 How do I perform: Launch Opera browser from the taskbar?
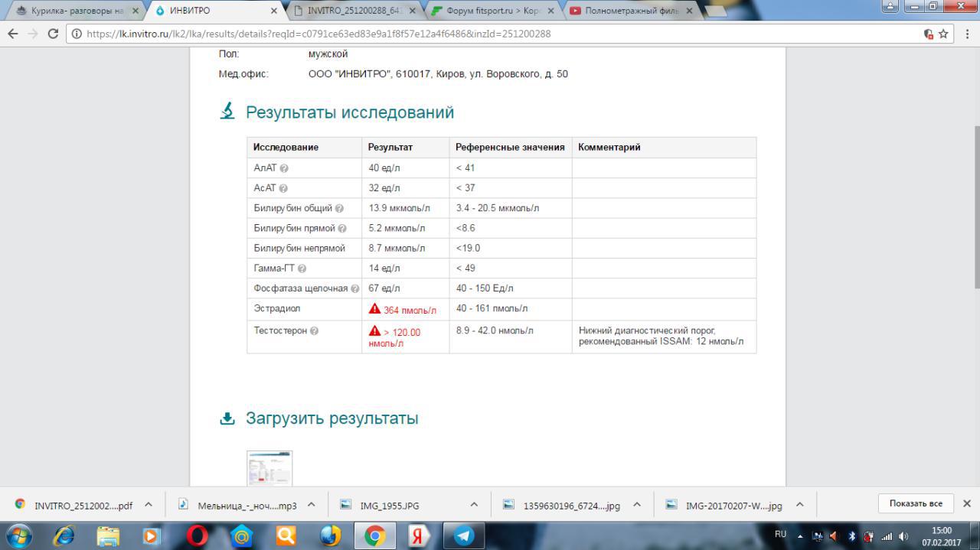click(198, 535)
